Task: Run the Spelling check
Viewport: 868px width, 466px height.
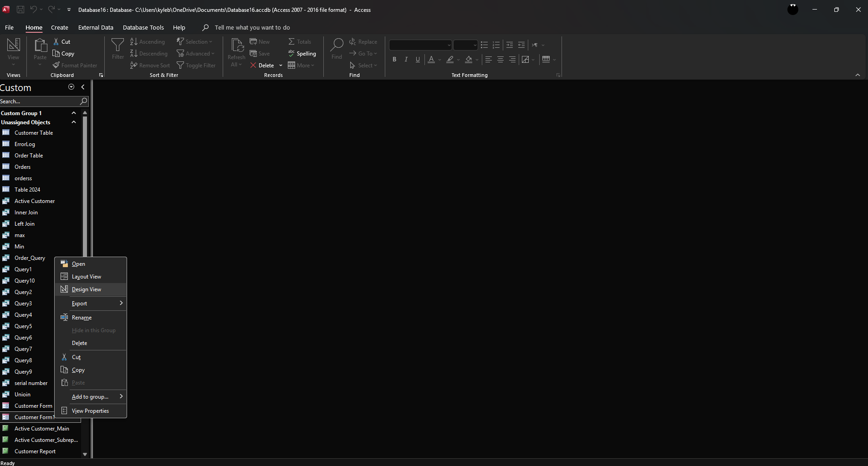Action: (302, 53)
